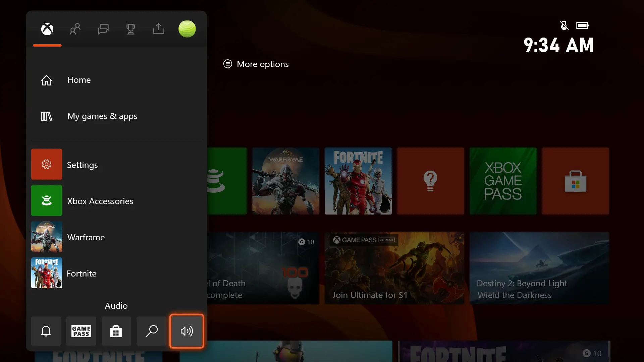View achievements via the trophy icon
This screenshot has width=644, height=362.
click(x=131, y=29)
